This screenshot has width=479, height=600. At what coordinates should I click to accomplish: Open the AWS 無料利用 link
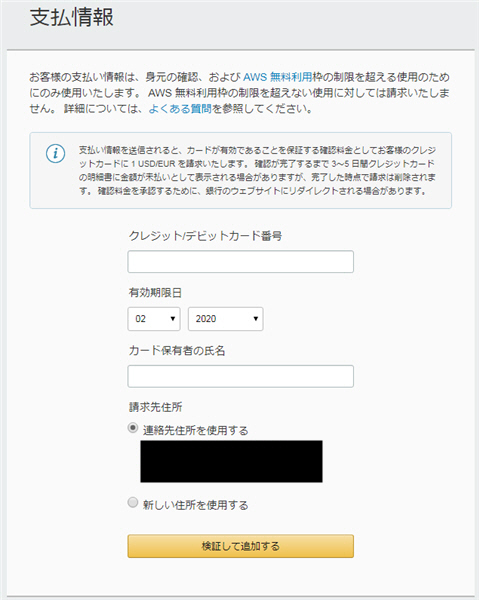(278, 77)
